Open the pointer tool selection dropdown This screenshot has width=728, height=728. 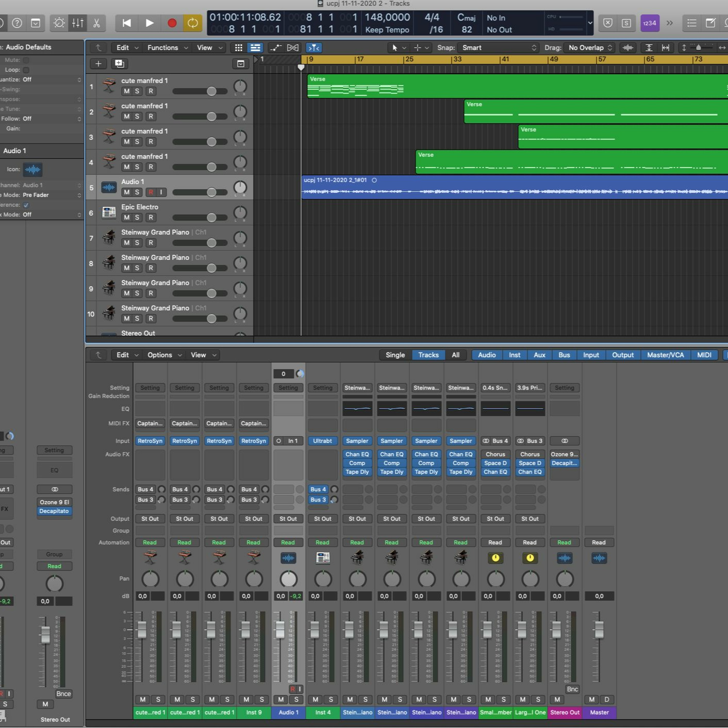click(399, 48)
